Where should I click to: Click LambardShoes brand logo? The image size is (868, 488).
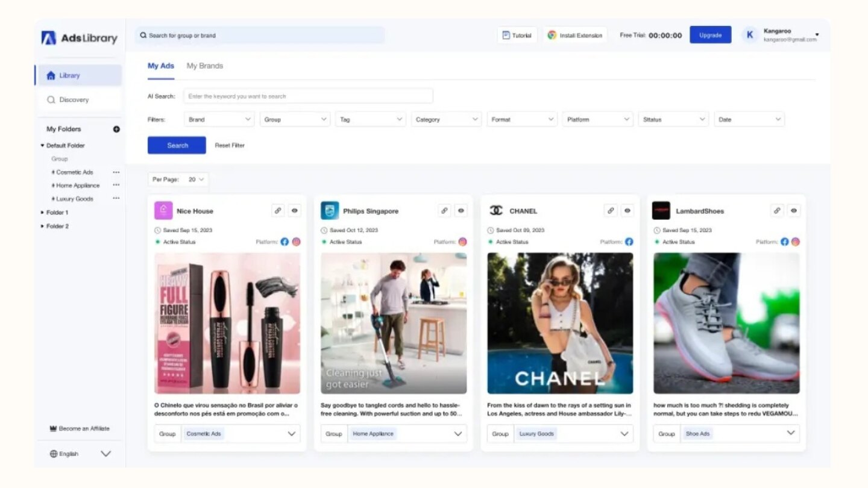[661, 210]
